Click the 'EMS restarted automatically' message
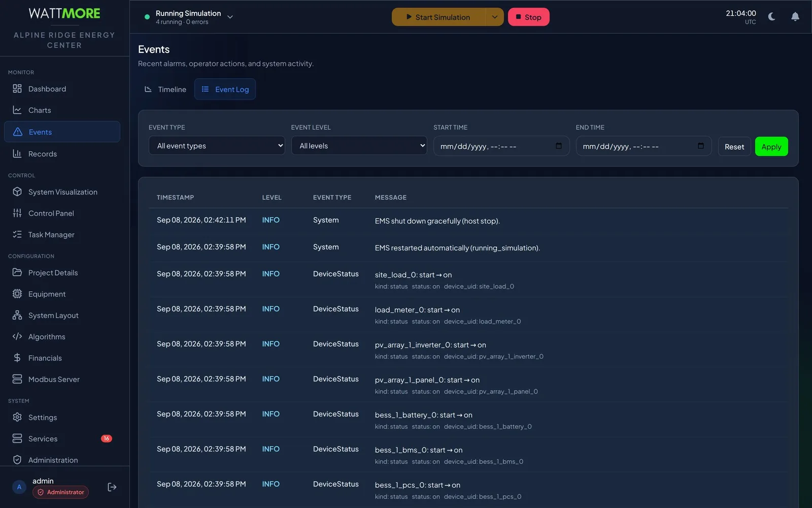The width and height of the screenshot is (812, 508). 457,248
